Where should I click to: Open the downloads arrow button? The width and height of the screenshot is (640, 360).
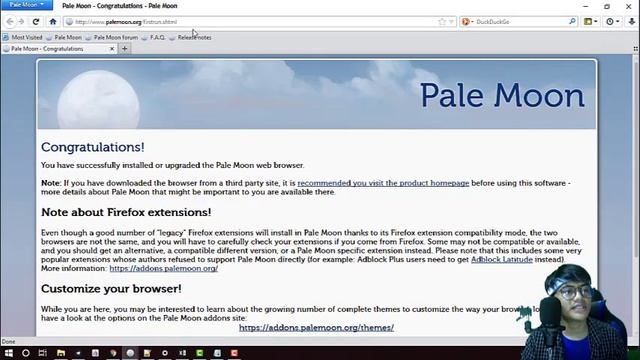[631, 22]
